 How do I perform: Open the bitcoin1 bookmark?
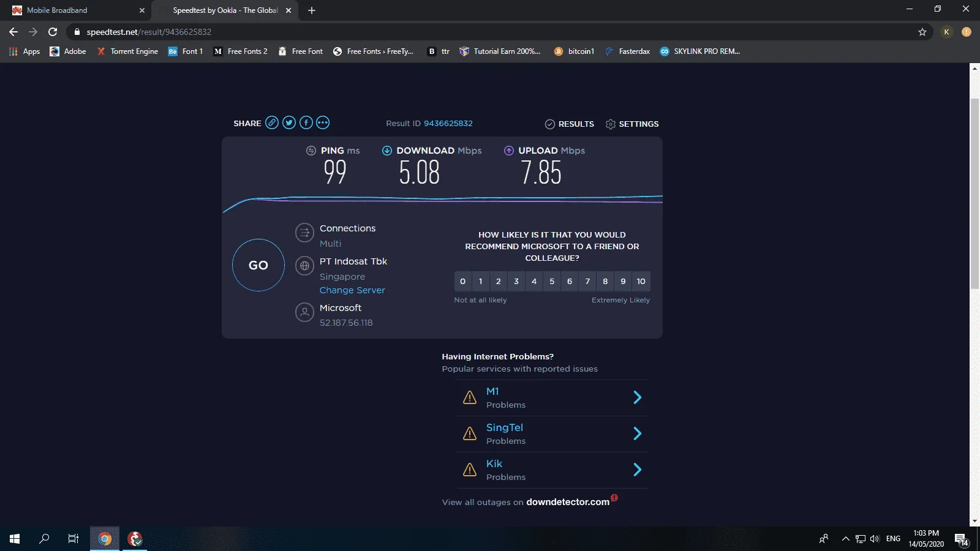click(x=574, y=51)
